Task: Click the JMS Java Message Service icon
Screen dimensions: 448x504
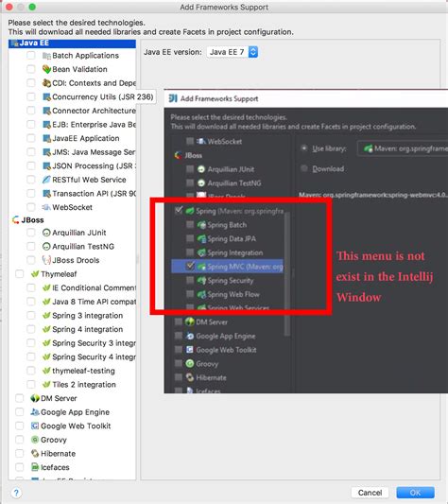Action: pos(46,152)
